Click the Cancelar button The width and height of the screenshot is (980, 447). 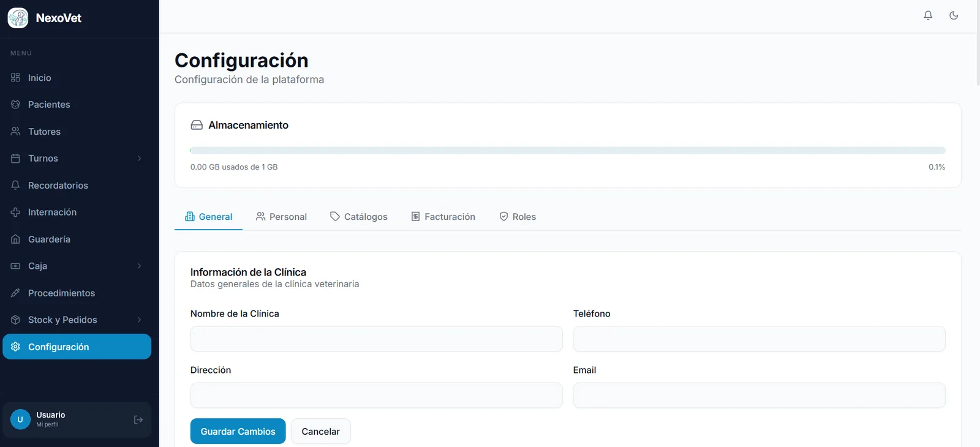point(320,431)
